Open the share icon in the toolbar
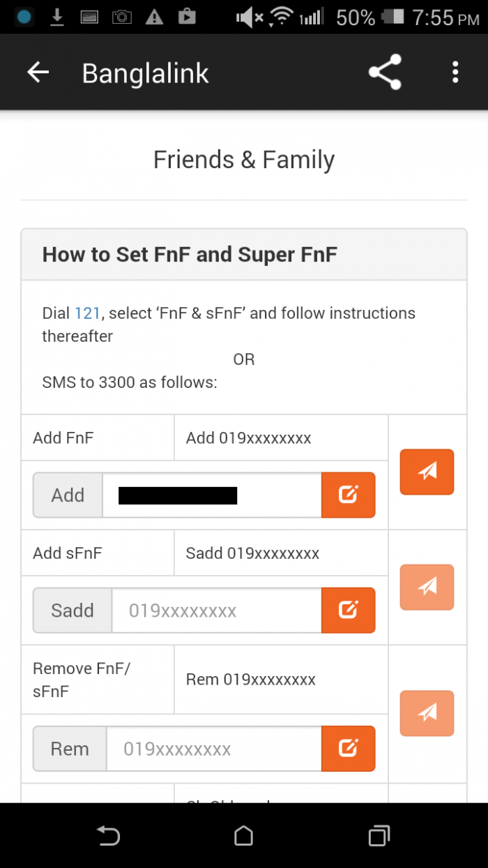Screen dimensions: 488x868 pyautogui.click(x=385, y=73)
